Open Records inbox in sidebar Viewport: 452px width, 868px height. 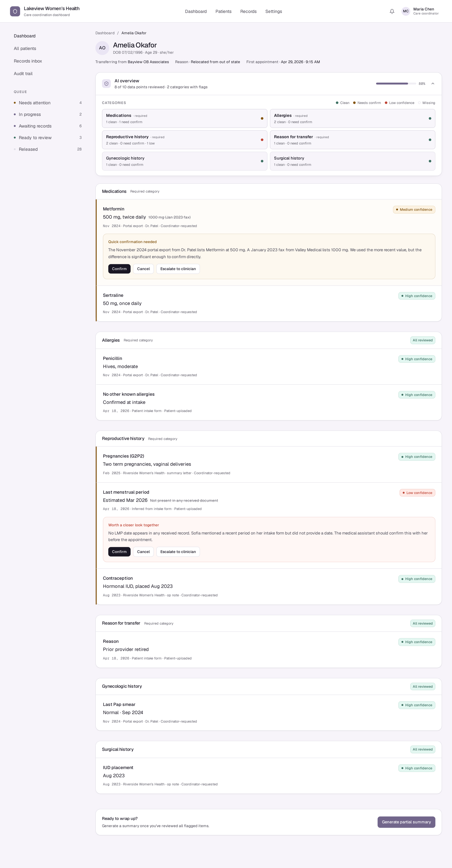click(x=28, y=61)
